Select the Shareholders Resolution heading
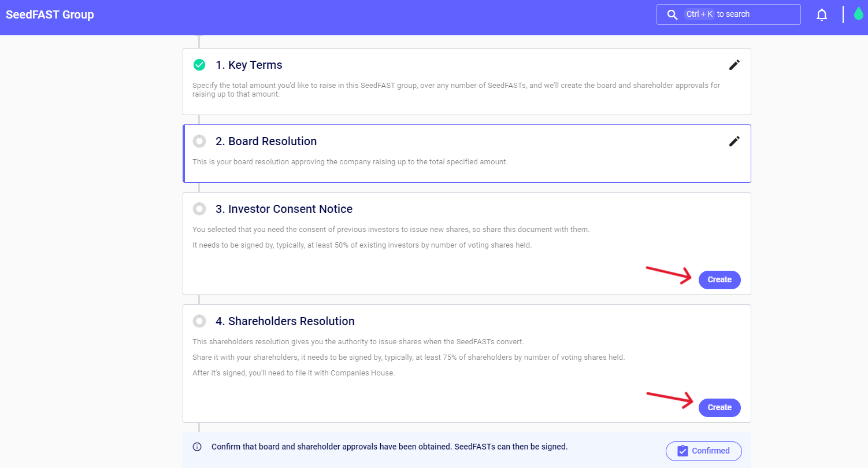The width and height of the screenshot is (868, 468). tap(291, 321)
